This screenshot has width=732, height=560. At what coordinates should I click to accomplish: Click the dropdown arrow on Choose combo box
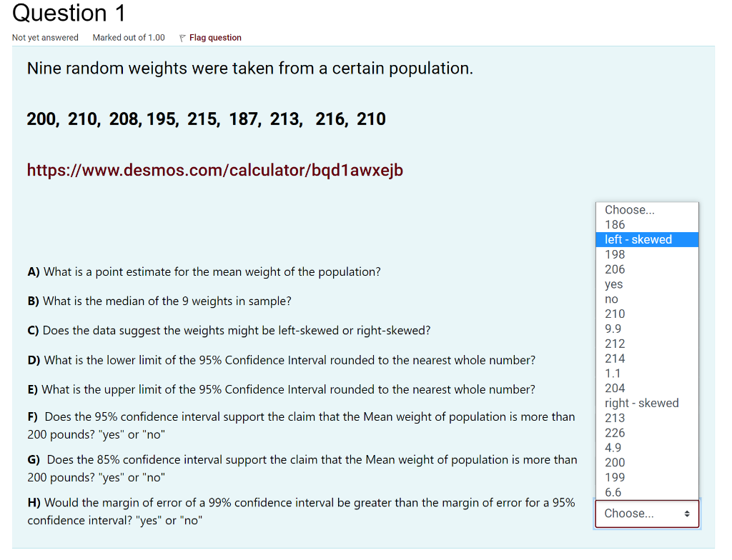688,514
